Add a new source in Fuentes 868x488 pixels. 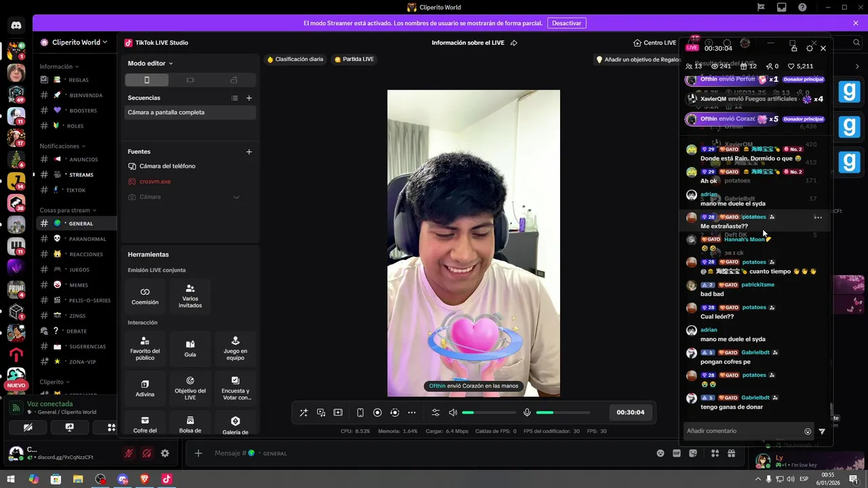point(249,152)
